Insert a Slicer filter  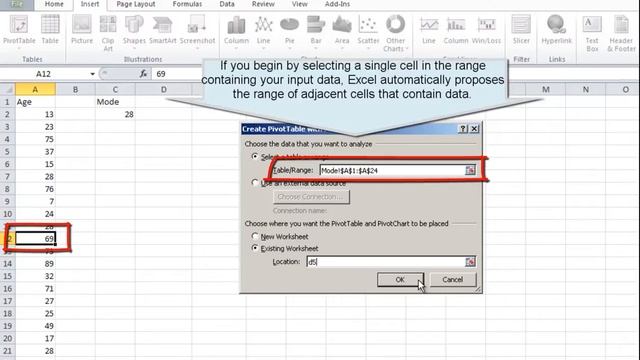tap(521, 30)
